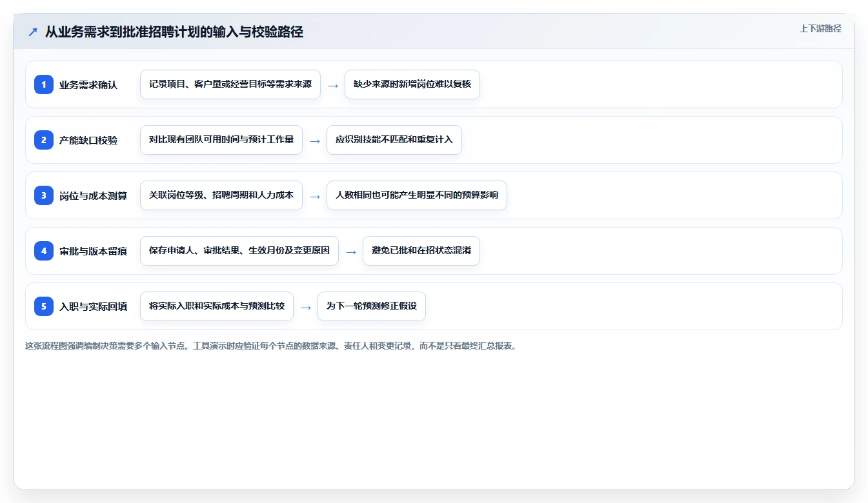The width and height of the screenshot is (868, 503).
Task: Select the 入职与实际回填 step label
Action: coord(94,306)
